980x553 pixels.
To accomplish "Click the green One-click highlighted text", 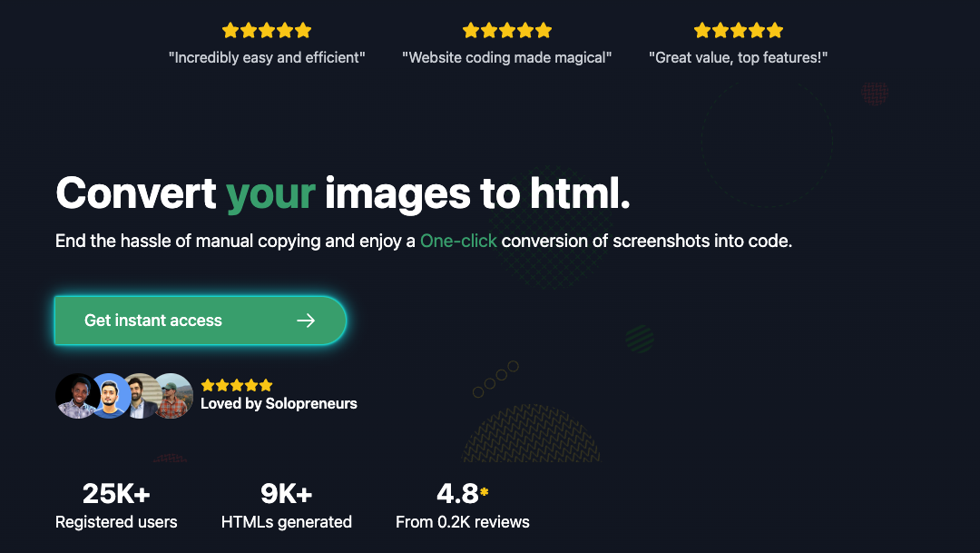I will (458, 242).
